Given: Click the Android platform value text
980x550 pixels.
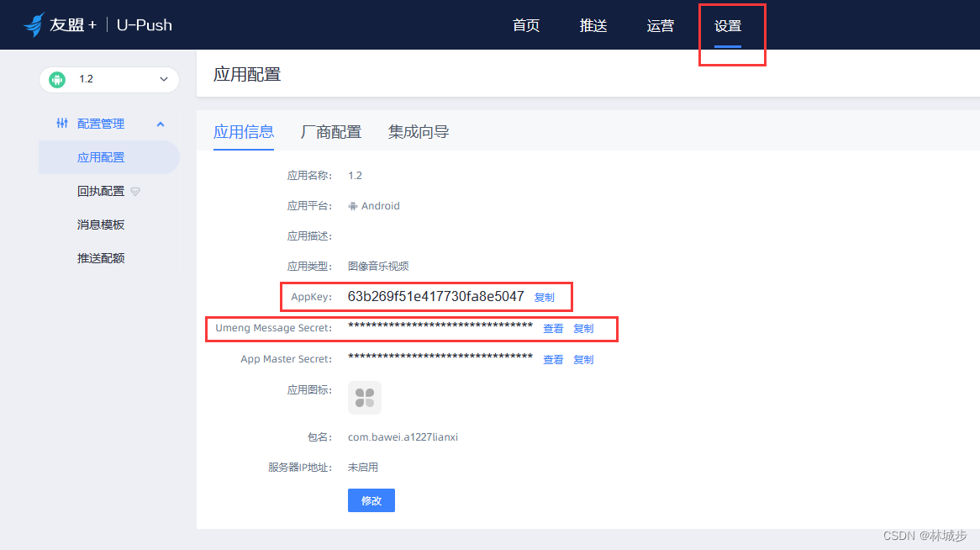Looking at the screenshot, I should click(381, 206).
